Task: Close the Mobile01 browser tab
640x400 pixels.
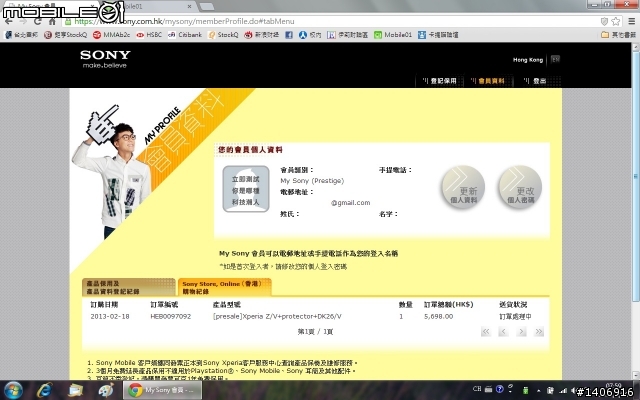Action: [189, 7]
